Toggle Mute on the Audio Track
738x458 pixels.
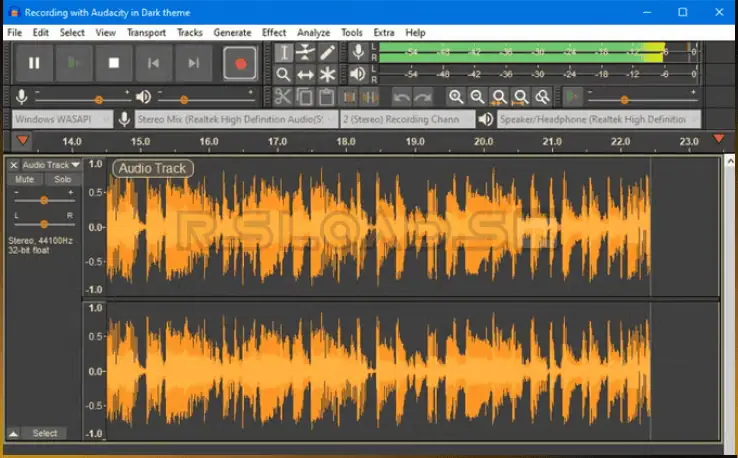(x=24, y=179)
